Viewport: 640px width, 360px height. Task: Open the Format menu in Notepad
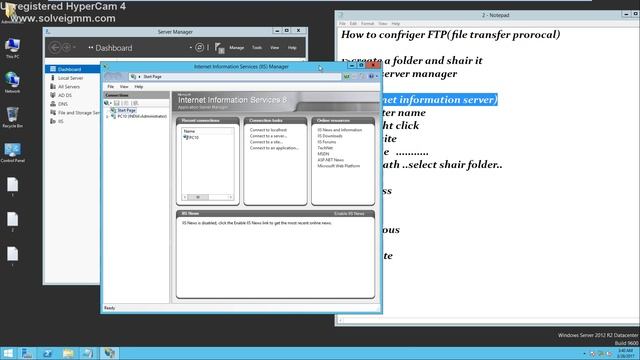tap(367, 24)
